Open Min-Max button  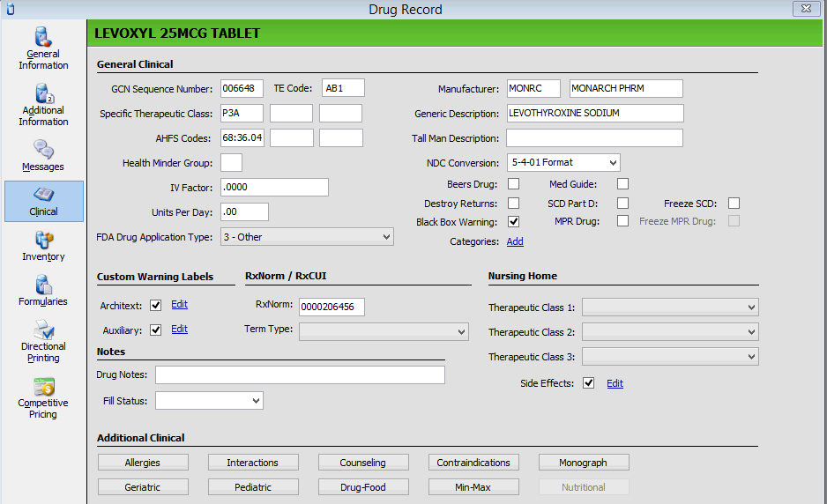coord(473,487)
